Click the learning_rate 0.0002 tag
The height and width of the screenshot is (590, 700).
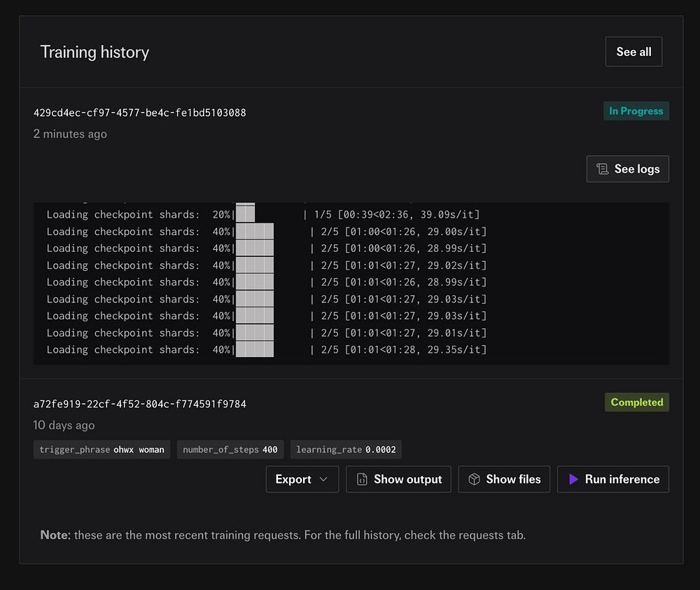pyautogui.click(x=346, y=449)
